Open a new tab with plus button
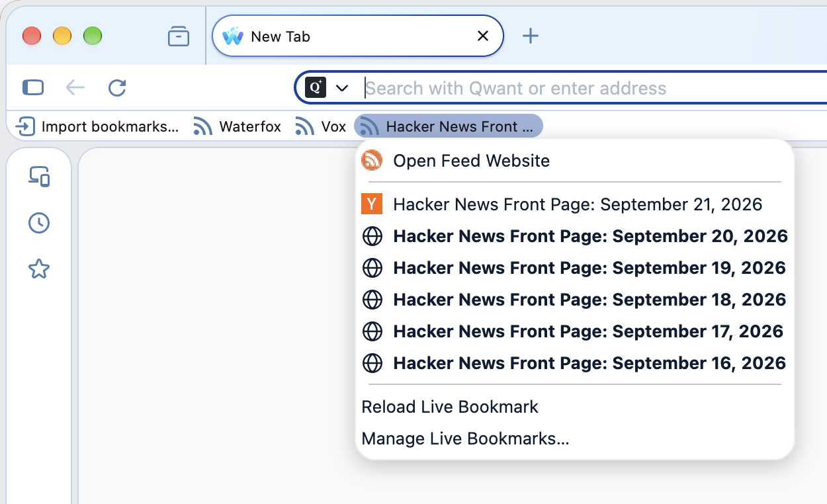Screen dimensions: 827x504 click(x=531, y=36)
